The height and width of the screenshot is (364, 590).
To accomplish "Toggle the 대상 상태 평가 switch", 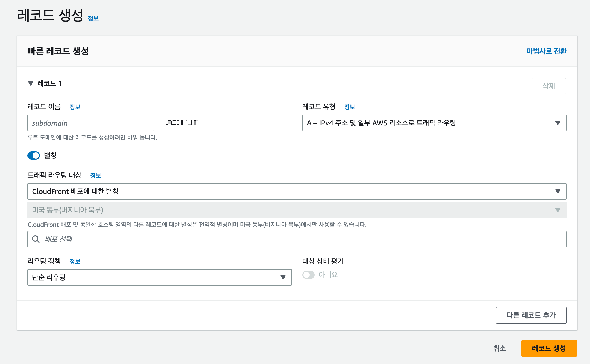I will pos(308,275).
